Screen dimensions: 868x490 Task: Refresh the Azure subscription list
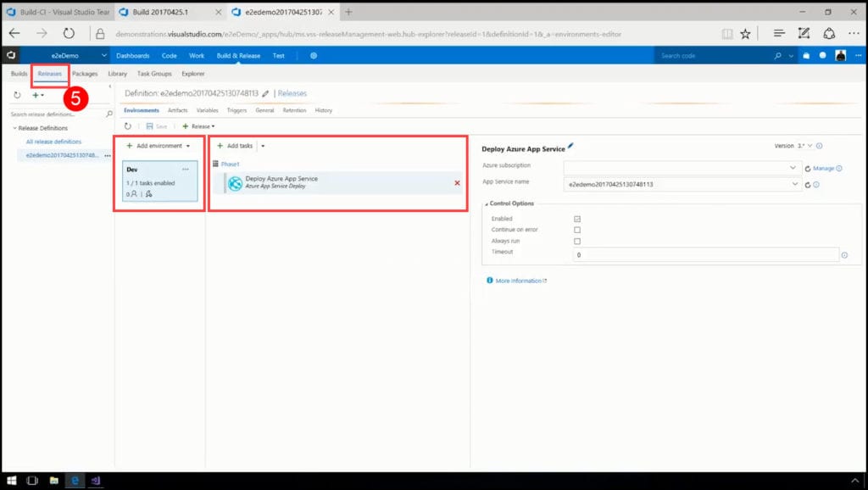coord(808,169)
